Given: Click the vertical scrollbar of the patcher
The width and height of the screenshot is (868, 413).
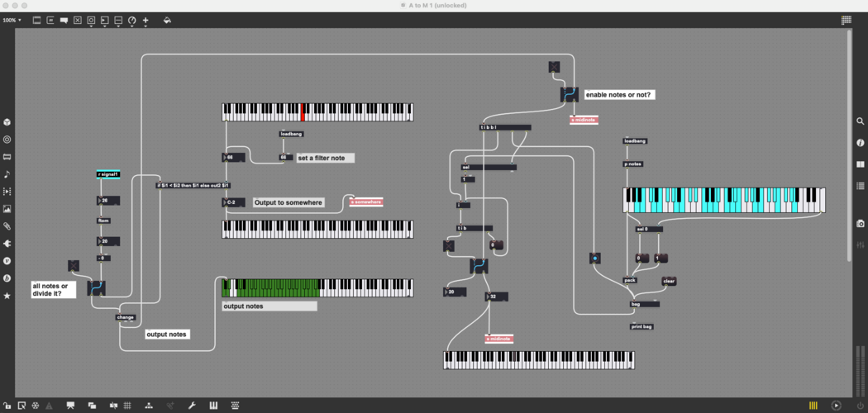Looking at the screenshot, I should coord(849,145).
